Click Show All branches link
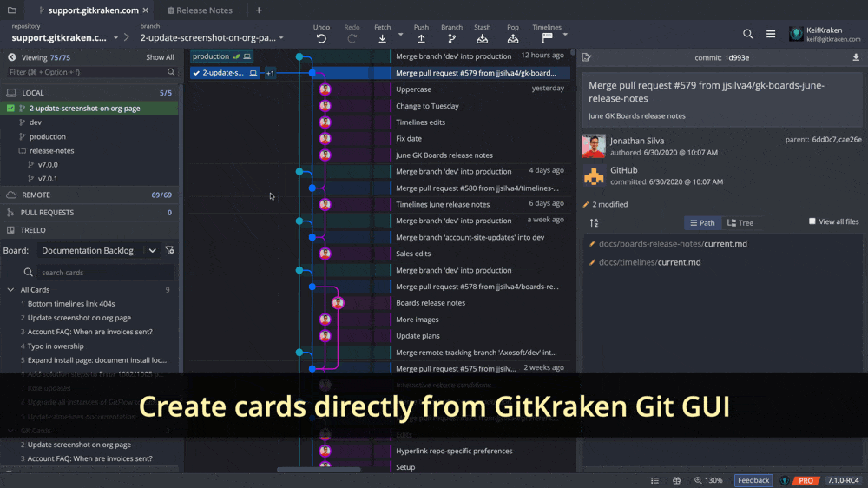Image resolution: width=868 pixels, height=488 pixels. [x=160, y=57]
